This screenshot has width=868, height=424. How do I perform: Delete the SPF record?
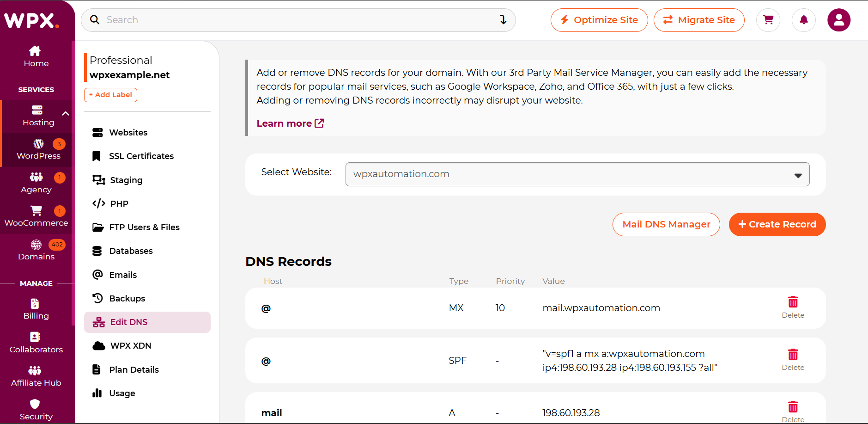point(793,360)
